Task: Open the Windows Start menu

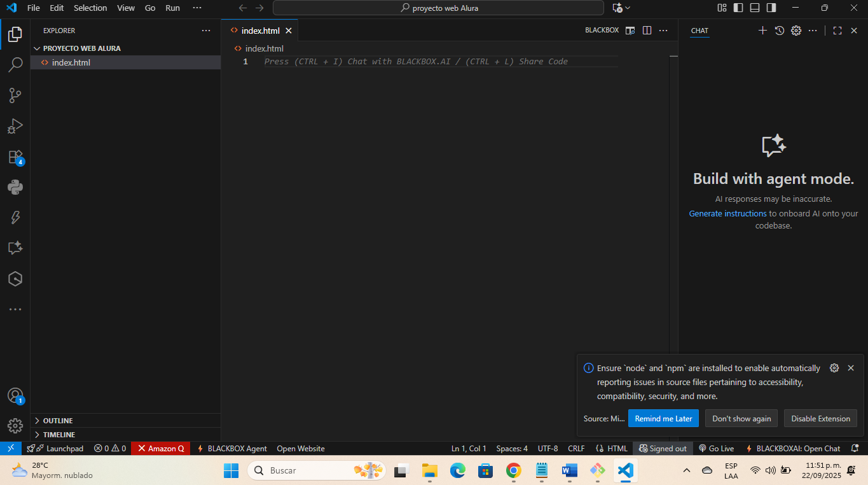Action: (x=231, y=471)
